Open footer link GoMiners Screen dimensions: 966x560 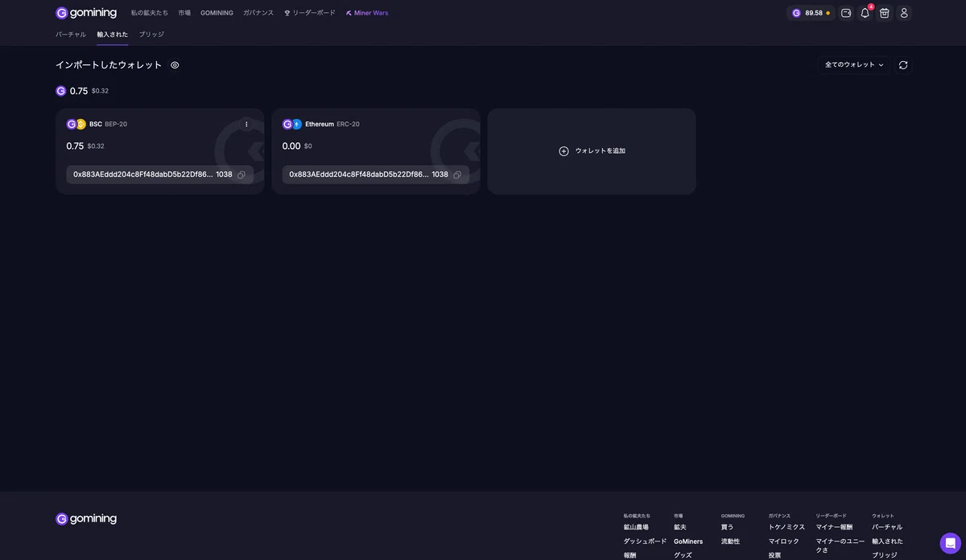[x=688, y=541]
